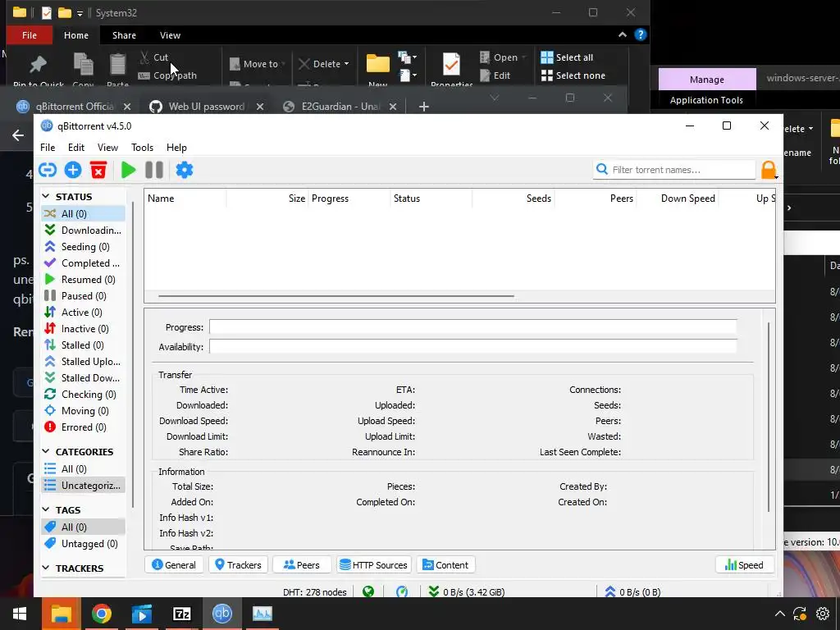The image size is (840, 630).
Task: Collapse the TAGS section
Action: pyautogui.click(x=46, y=510)
